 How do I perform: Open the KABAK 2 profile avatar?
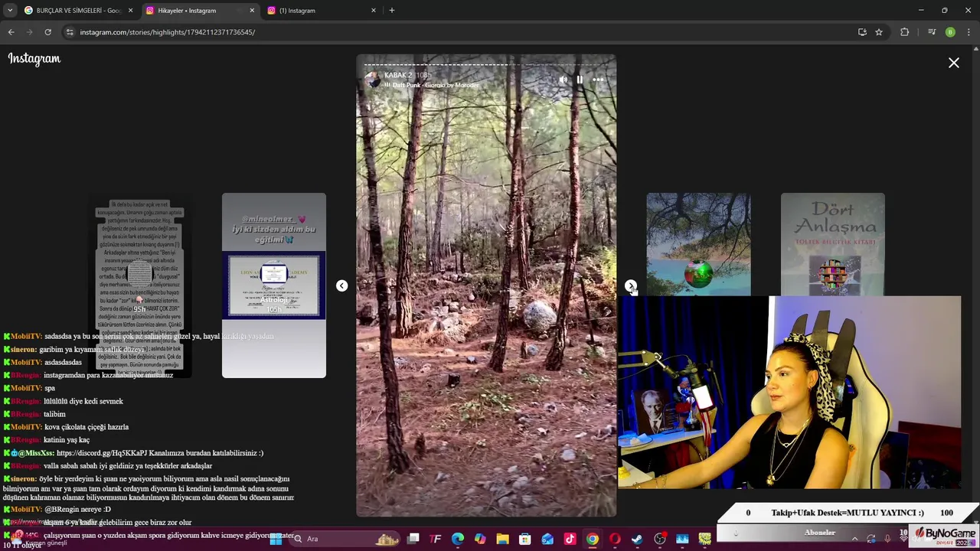(x=373, y=80)
